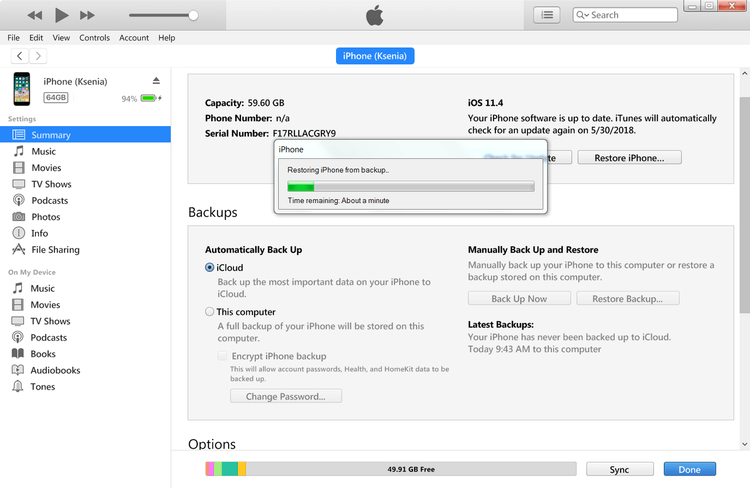Open Tones bell icon under On My Device
The height and width of the screenshot is (488, 750).
tap(18, 386)
